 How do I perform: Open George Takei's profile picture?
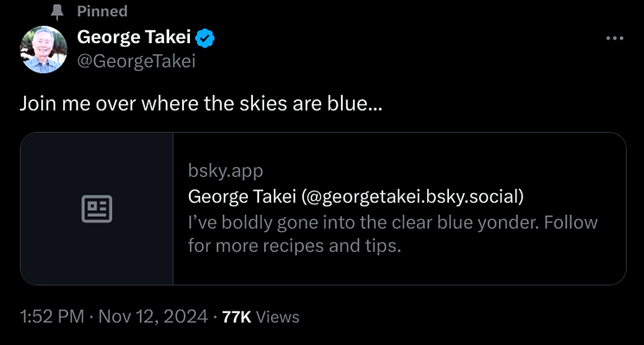point(44,50)
